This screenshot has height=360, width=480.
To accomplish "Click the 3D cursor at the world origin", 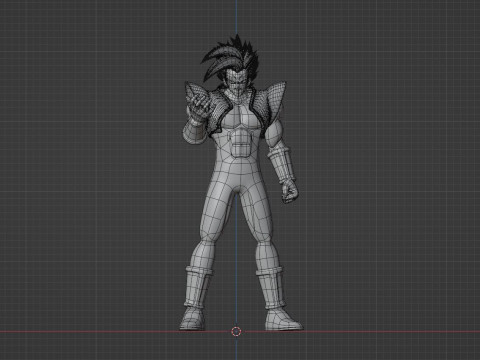I will coord(236,331).
